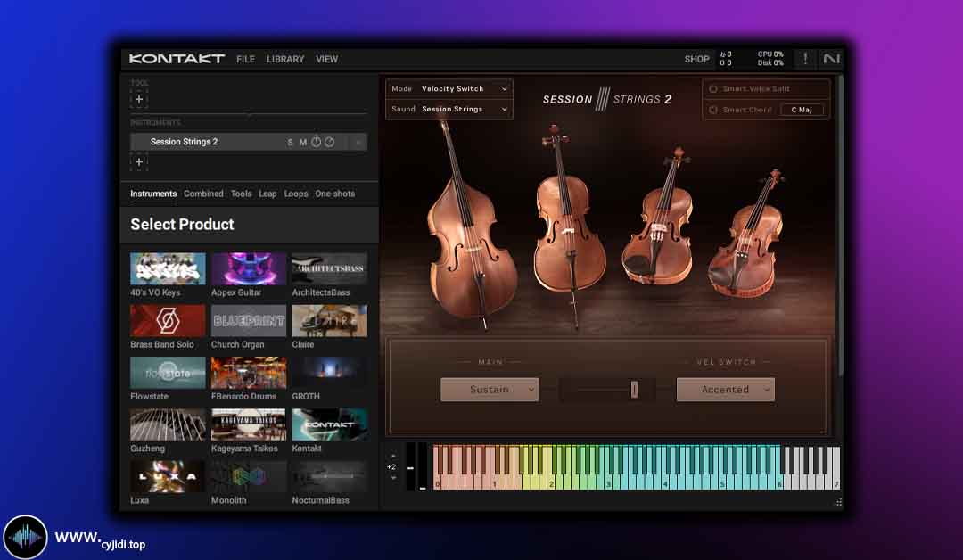963x560 pixels.
Task: Open the File menu
Action: (x=246, y=59)
